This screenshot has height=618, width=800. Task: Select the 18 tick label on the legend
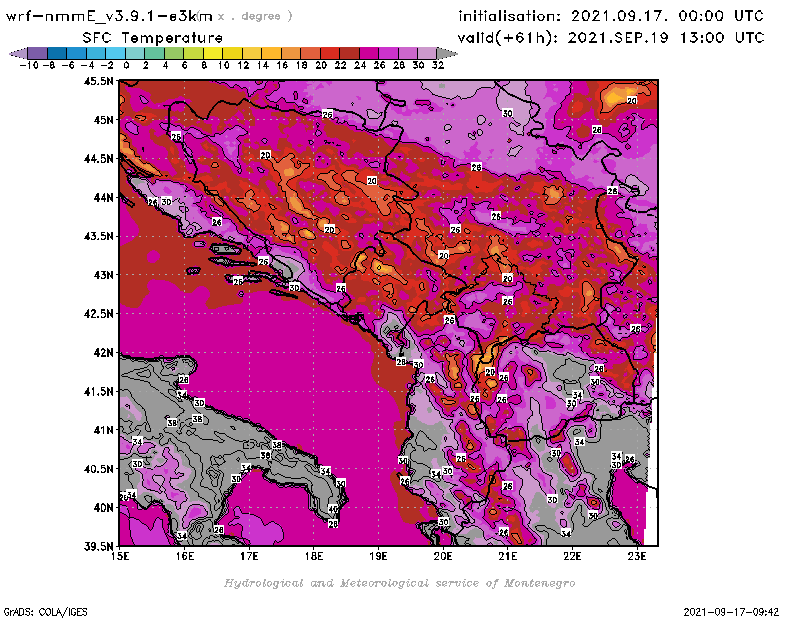302,66
